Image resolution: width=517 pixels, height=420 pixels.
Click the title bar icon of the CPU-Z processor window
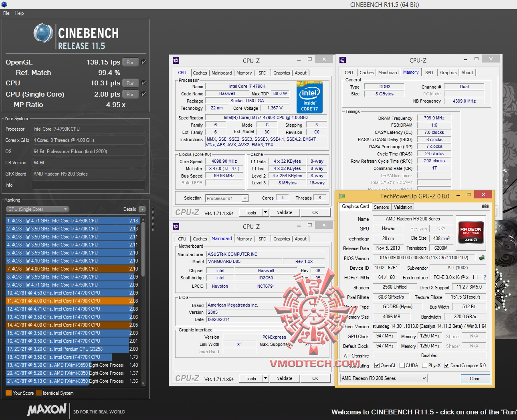(176, 61)
